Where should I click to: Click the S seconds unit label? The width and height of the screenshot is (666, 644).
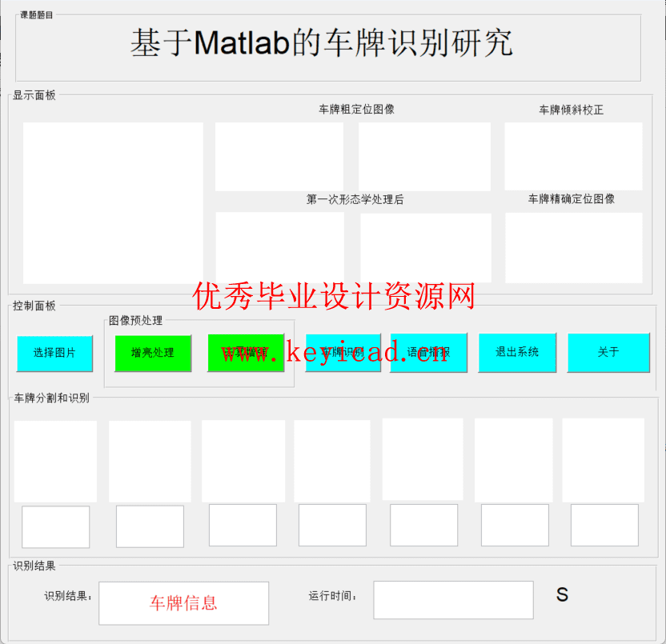tap(563, 594)
